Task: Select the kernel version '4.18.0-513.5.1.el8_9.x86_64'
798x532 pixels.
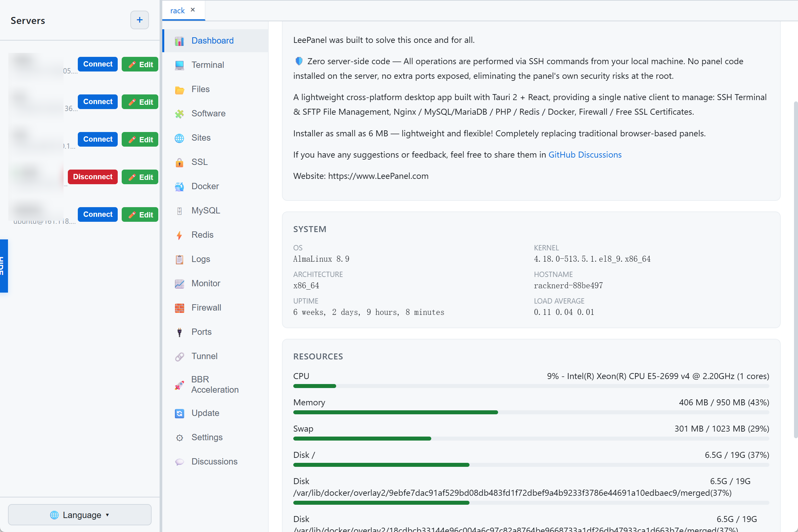Action: click(592, 259)
